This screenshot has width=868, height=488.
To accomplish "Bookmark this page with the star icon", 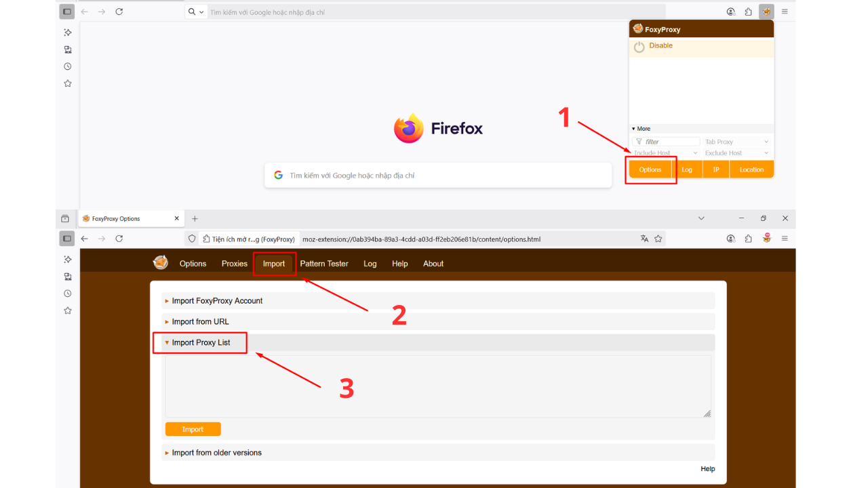I will coord(658,239).
